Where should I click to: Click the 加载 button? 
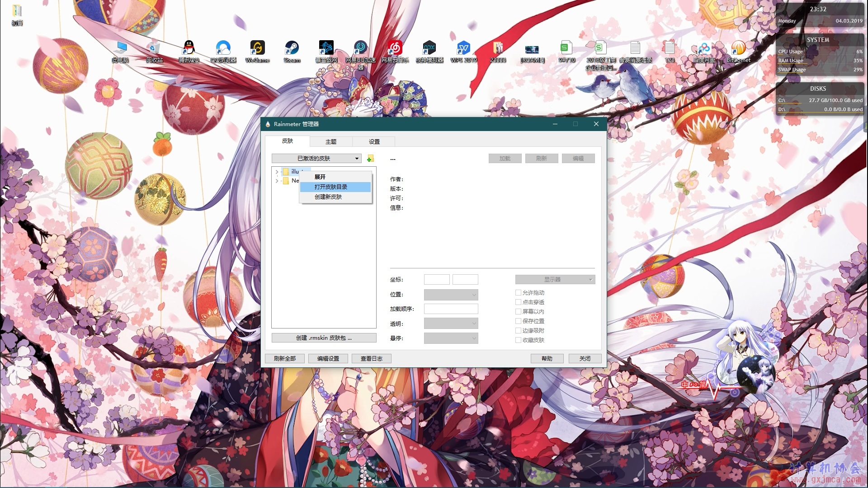505,159
